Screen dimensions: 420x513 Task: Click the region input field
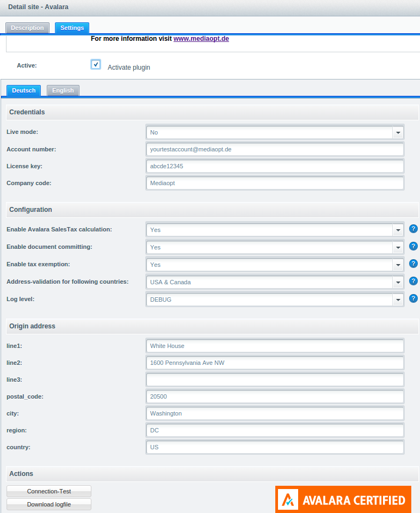point(275,430)
